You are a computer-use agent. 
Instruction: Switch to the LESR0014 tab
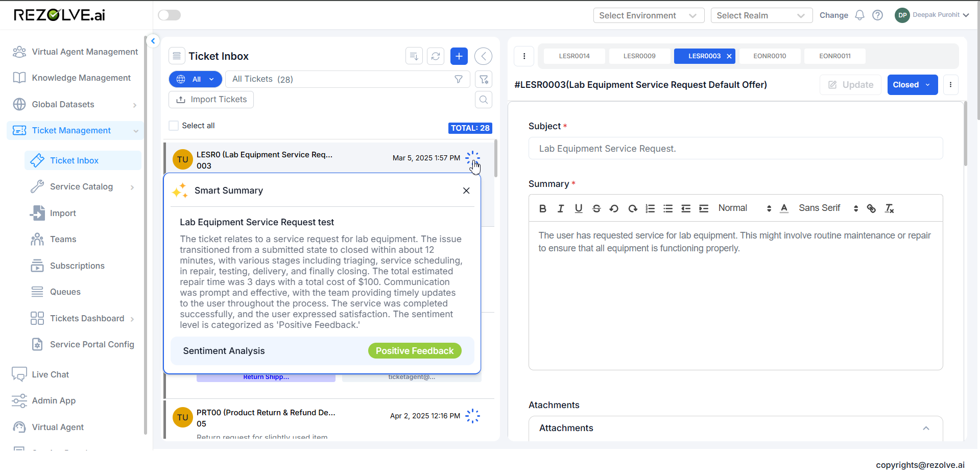[x=574, y=56]
